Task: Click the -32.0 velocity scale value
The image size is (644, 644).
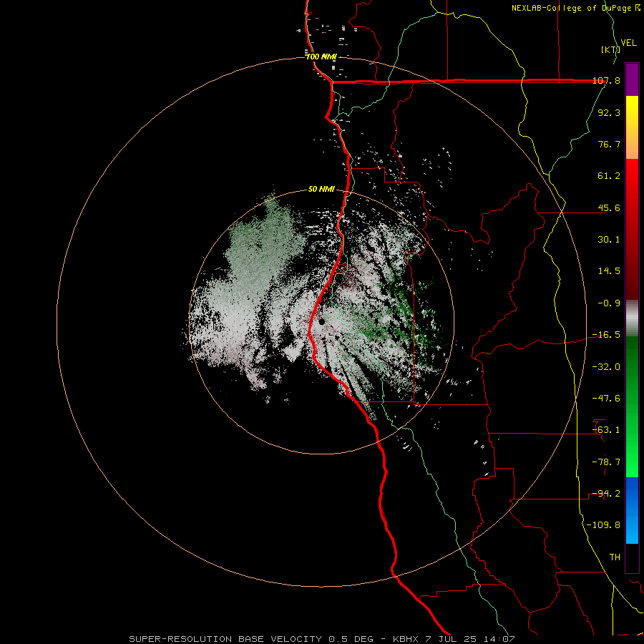Action: 606,367
